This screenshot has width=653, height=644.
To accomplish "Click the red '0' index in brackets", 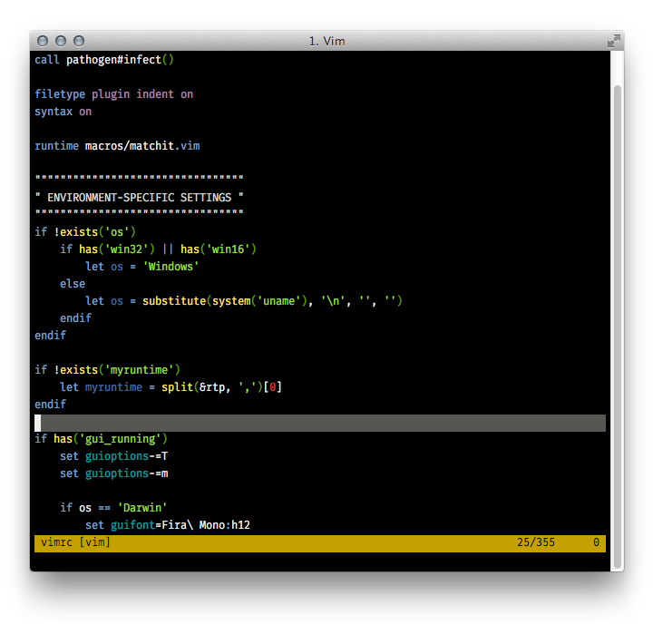I will (272, 387).
